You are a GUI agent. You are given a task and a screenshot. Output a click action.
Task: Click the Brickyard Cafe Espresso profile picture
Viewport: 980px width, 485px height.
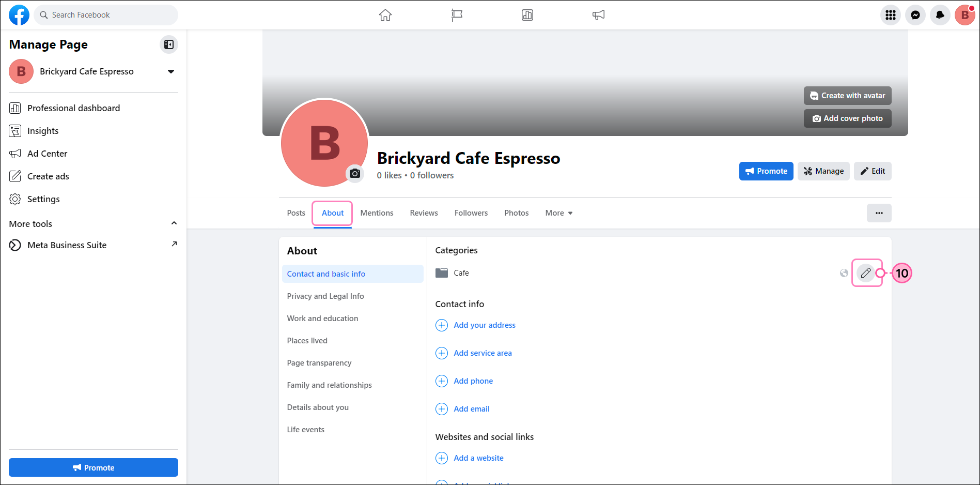pos(324,143)
